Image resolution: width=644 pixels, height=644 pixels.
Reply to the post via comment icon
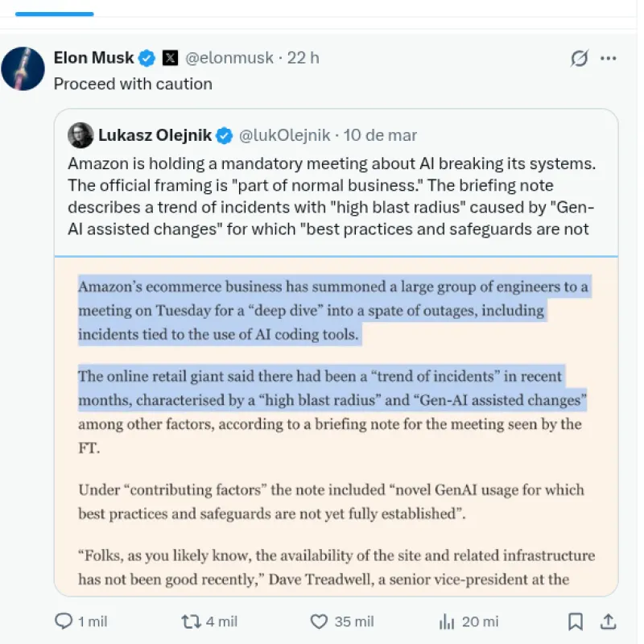tap(64, 621)
